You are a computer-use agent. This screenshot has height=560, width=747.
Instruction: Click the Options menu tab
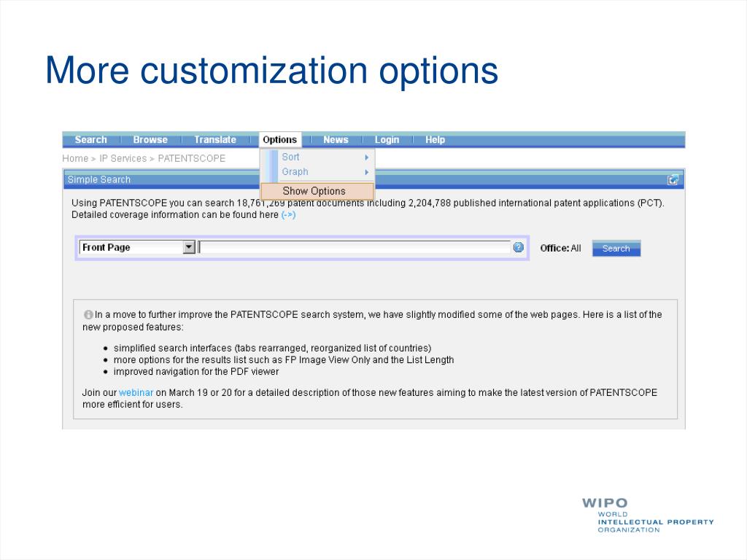tap(280, 139)
